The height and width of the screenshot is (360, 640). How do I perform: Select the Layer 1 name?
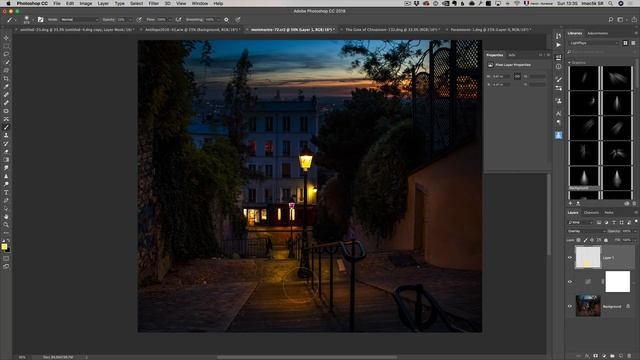point(608,258)
